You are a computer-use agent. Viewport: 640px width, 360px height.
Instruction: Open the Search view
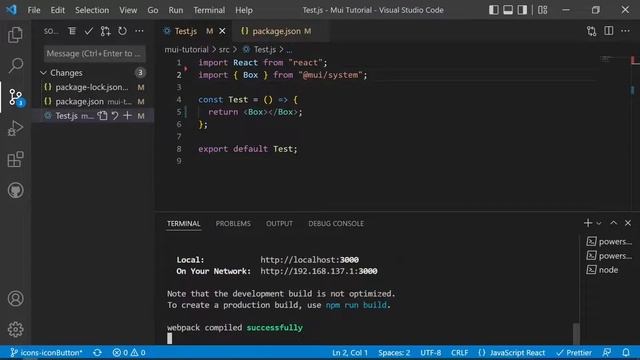click(16, 65)
